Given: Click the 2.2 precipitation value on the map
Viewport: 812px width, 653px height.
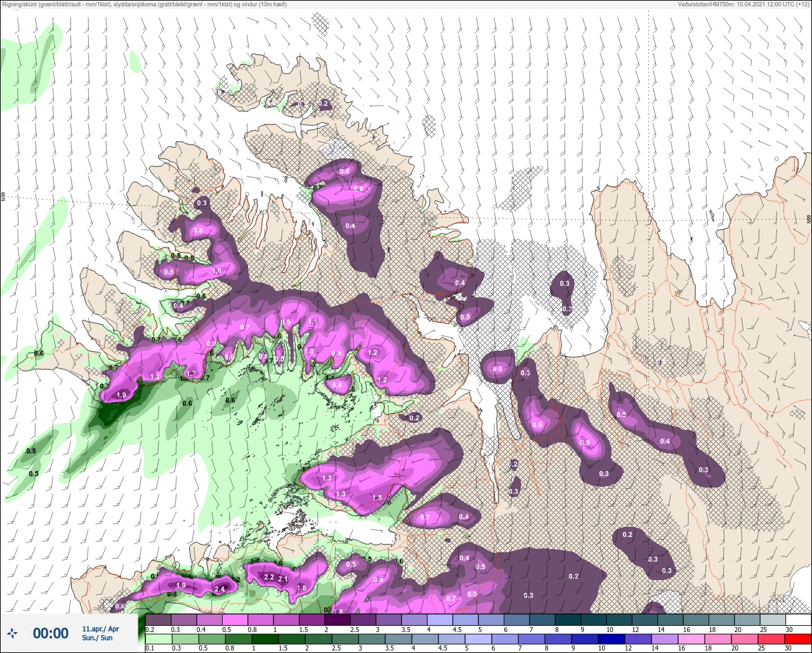Looking at the screenshot, I should pos(269,577).
